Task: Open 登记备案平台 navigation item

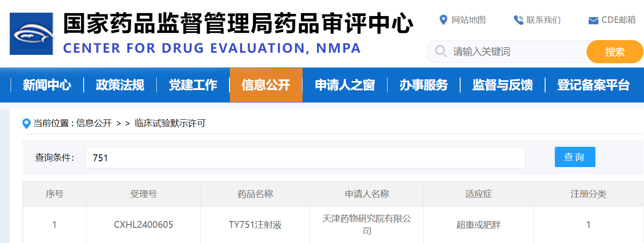Action: pos(593,85)
